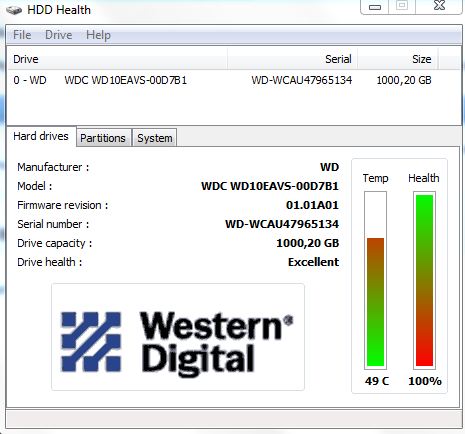
Task: Open the Drive menu
Action: tap(59, 35)
